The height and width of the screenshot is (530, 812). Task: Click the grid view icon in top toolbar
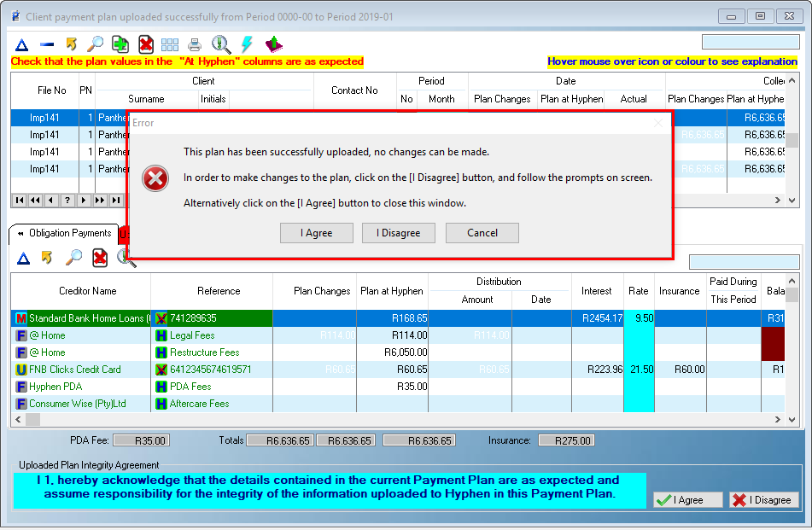(170, 44)
